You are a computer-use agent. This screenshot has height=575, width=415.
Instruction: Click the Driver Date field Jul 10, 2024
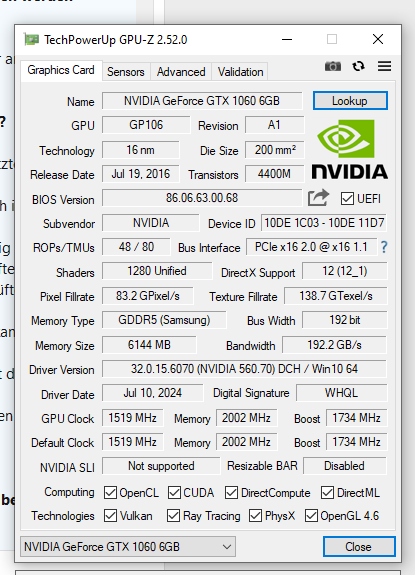153,393
